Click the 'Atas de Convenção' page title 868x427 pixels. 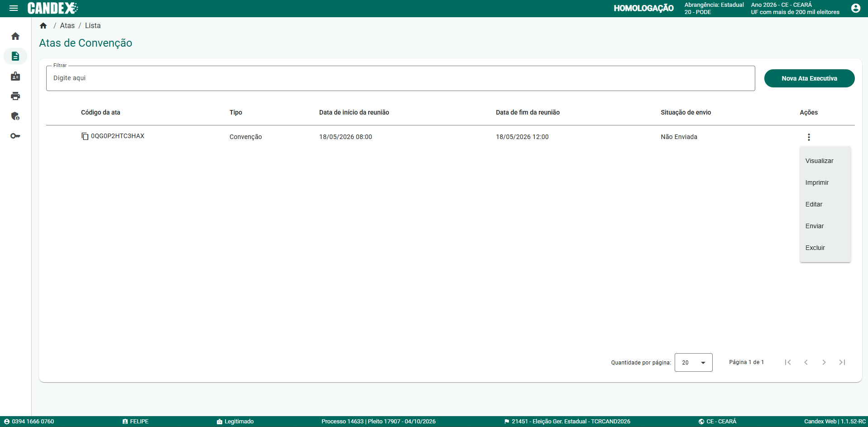[x=86, y=43]
